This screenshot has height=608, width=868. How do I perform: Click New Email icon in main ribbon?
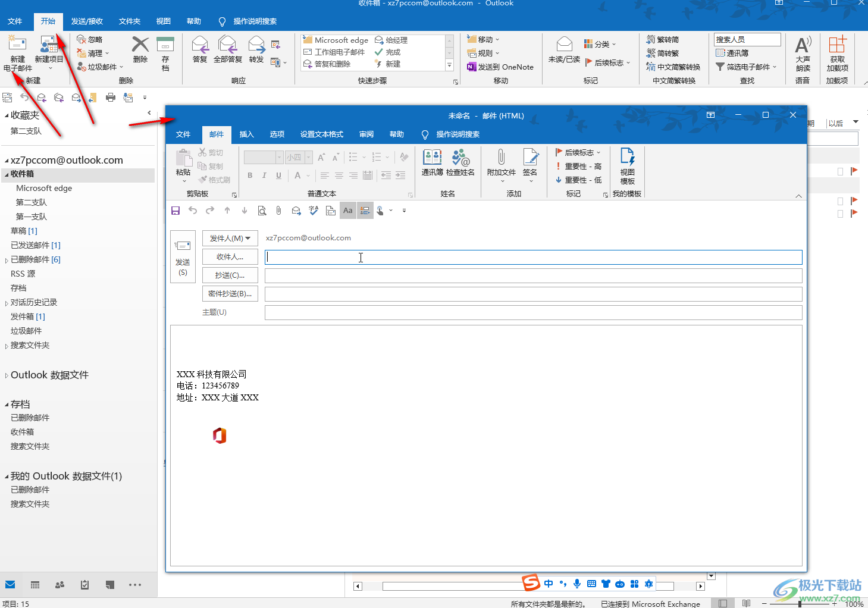[17, 43]
